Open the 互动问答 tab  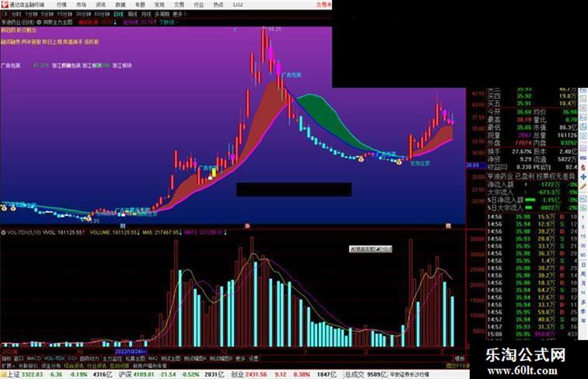pos(119,365)
